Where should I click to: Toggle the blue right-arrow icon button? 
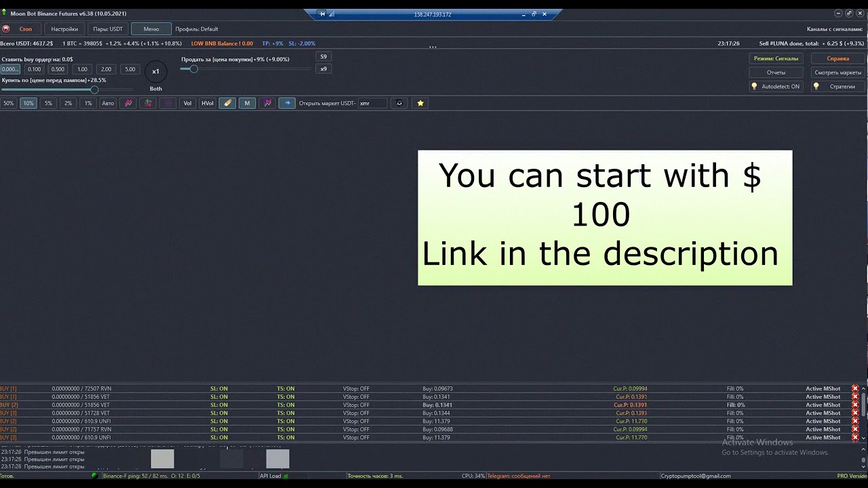click(x=287, y=103)
